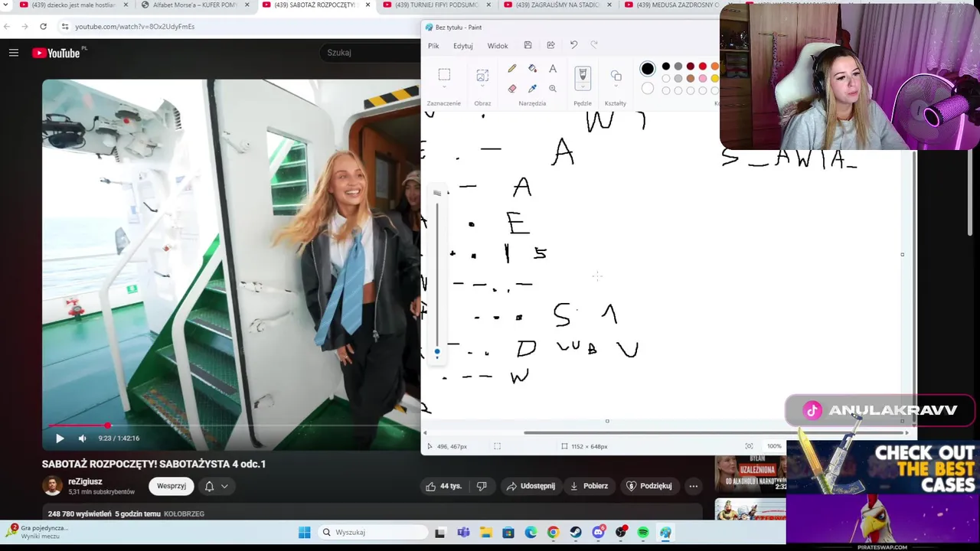Select the secondary white color circle

[648, 88]
